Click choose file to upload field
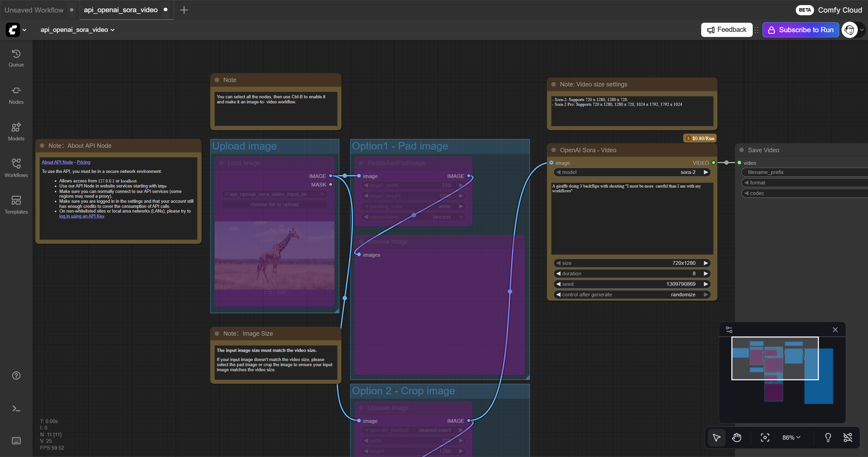Screen dimensions: 868x457 (275, 204)
